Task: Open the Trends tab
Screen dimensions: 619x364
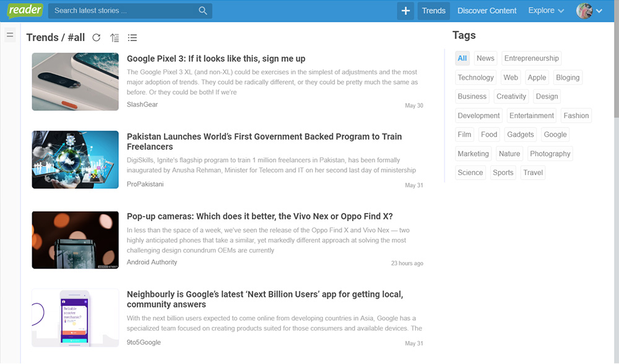Action: click(433, 11)
